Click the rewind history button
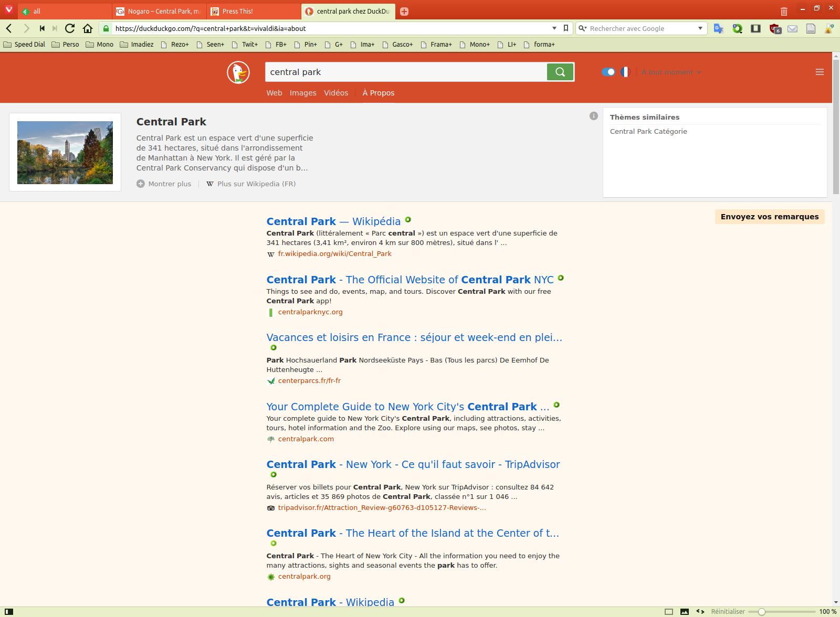Viewport: 840px width, 617px height. 42,28
